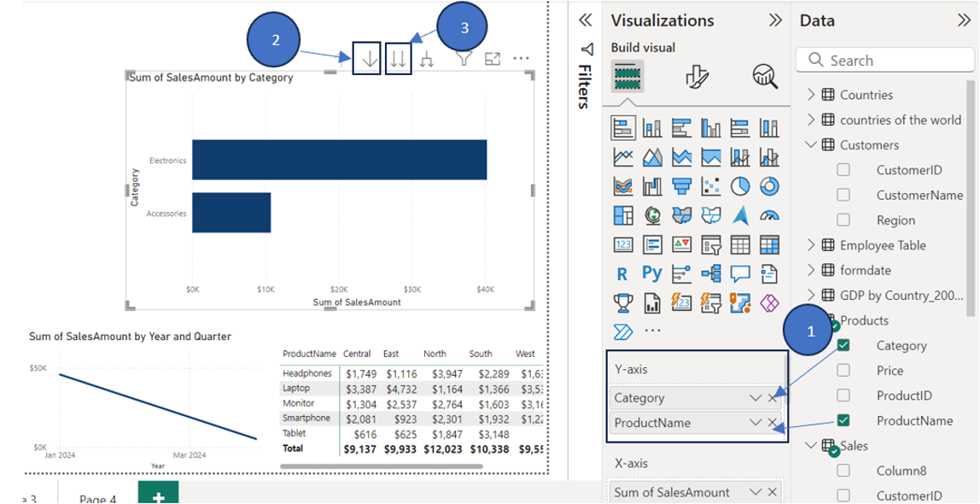
Task: Enable the CustomerName checkbox under Customers
Action: point(843,196)
